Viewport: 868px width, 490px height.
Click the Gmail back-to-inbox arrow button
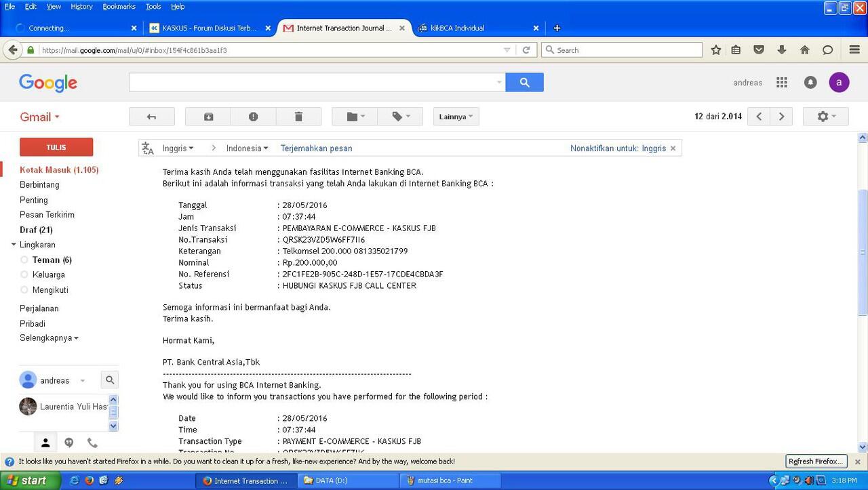151,117
